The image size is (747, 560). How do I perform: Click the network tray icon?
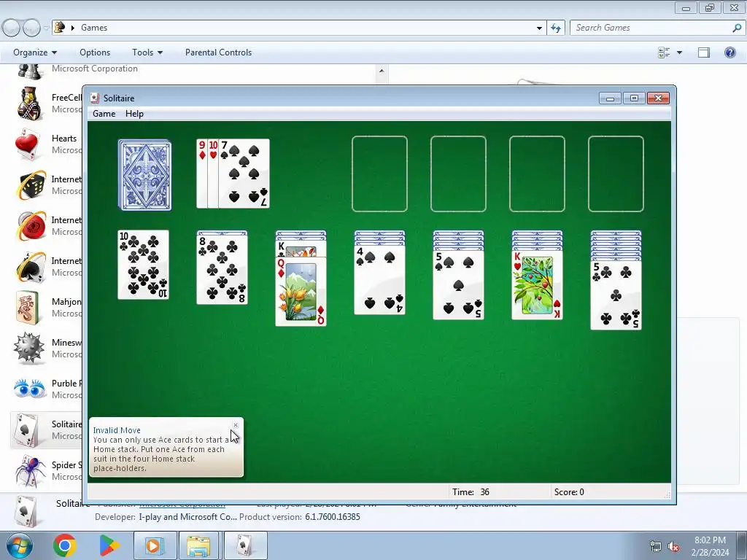(656, 546)
